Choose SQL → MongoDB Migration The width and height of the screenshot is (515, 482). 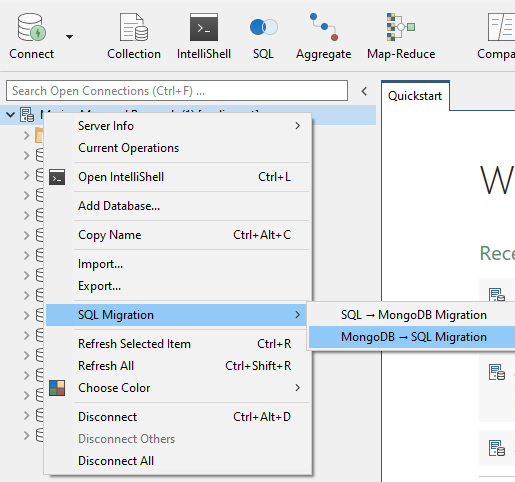pyautogui.click(x=413, y=315)
